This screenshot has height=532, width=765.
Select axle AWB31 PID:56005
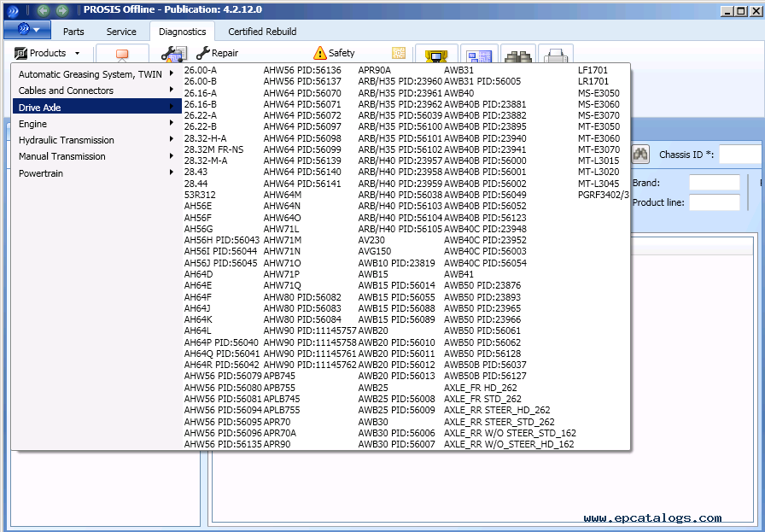click(482, 81)
